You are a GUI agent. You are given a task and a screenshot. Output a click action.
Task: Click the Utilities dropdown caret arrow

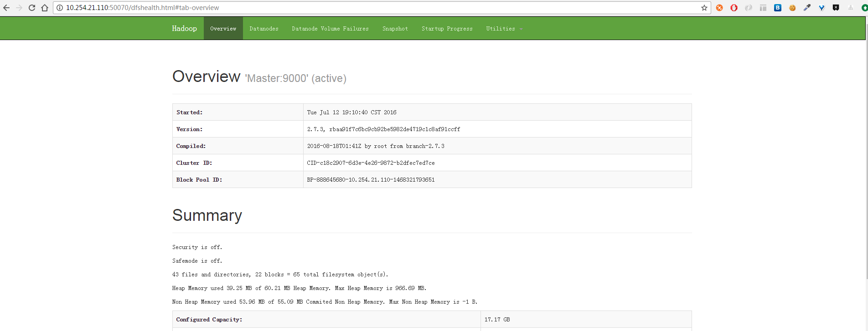(521, 29)
